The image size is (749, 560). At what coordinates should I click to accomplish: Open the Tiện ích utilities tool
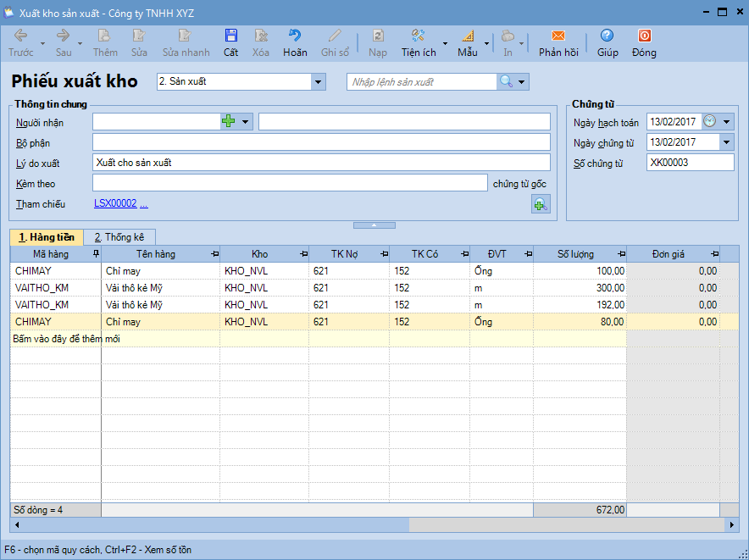tap(419, 42)
